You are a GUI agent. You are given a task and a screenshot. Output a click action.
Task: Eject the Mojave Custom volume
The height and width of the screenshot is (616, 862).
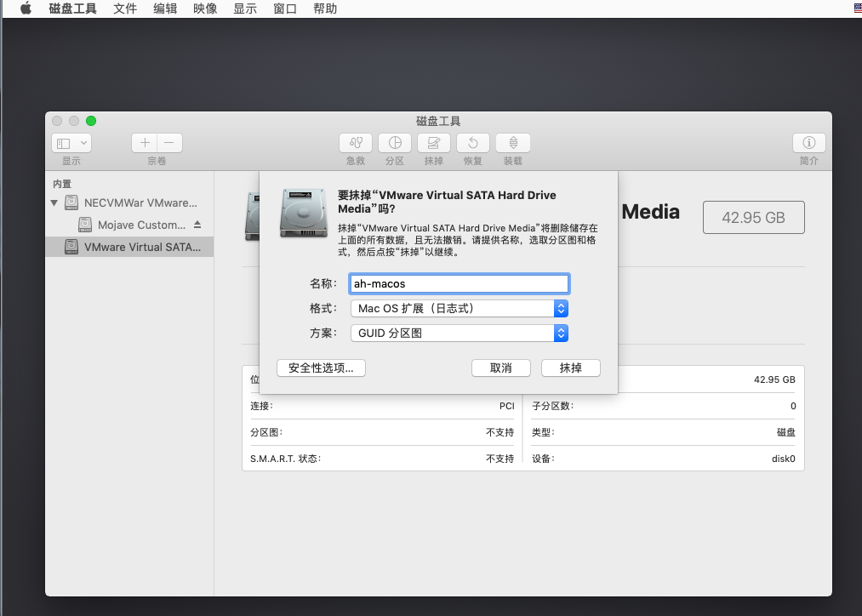[197, 225]
